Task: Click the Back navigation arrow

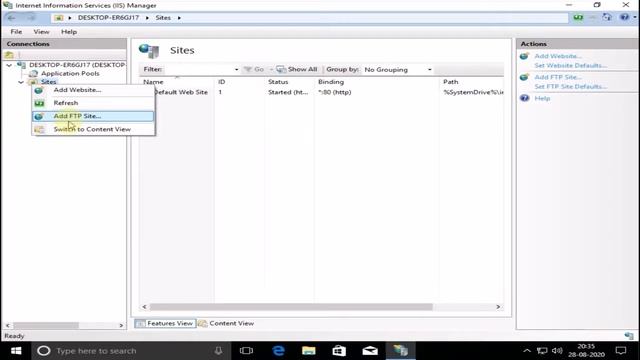Action: point(11,18)
